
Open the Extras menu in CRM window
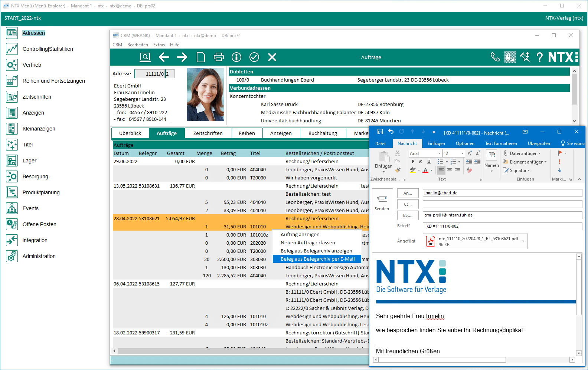159,45
